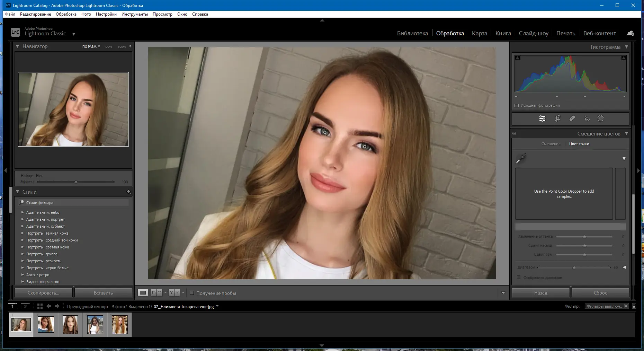This screenshot has width=644, height=351.
Task: Enable the Получение пробы checkbox
Action: coord(192,293)
